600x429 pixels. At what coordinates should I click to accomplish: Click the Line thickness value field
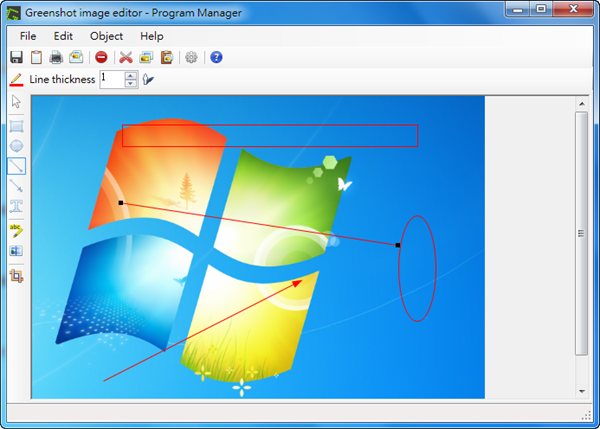(x=112, y=80)
